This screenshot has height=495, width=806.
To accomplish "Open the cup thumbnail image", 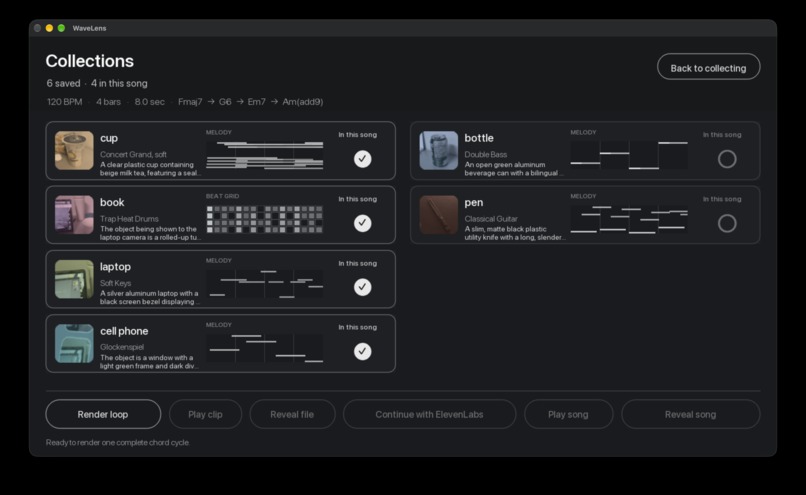I will point(74,151).
